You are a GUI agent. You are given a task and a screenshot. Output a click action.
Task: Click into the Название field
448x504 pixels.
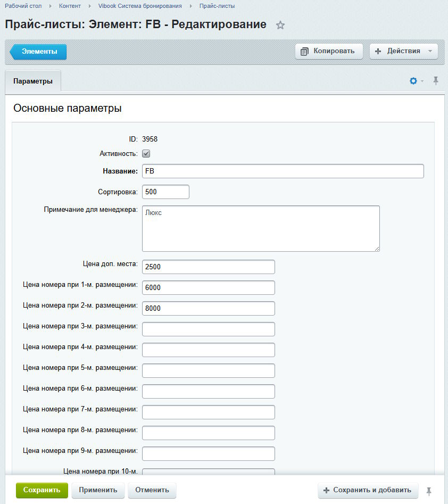[283, 171]
